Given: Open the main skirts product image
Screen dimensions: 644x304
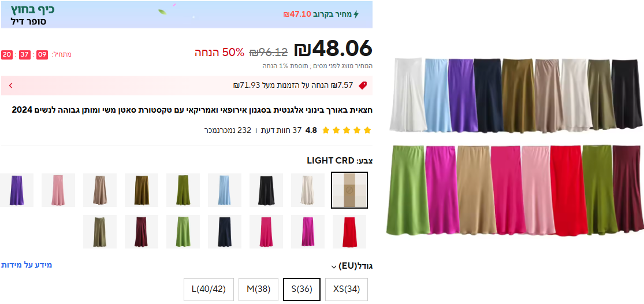Looking at the screenshot, I should click(515, 146).
